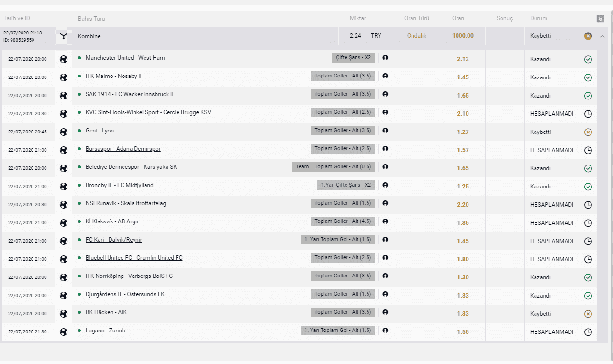Click the bet ID 988529559 text
The width and height of the screenshot is (613, 364).
(19, 40)
